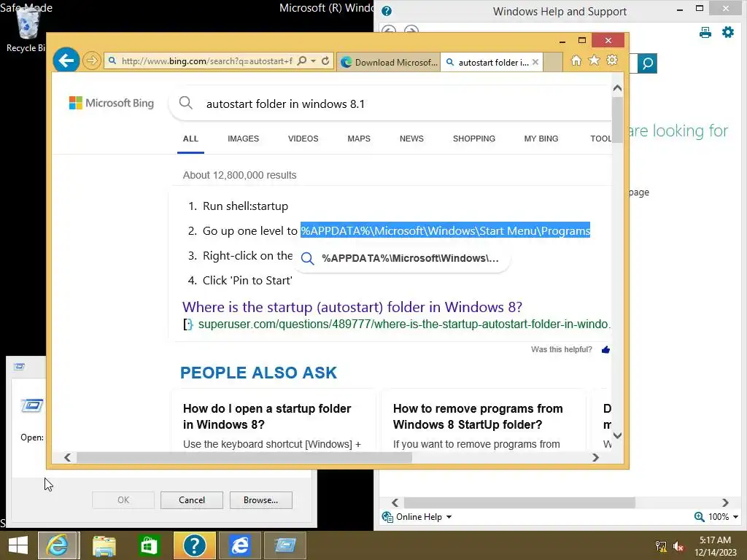The width and height of the screenshot is (747, 560).
Task: Open the Windows Store taskbar icon
Action: [149, 545]
